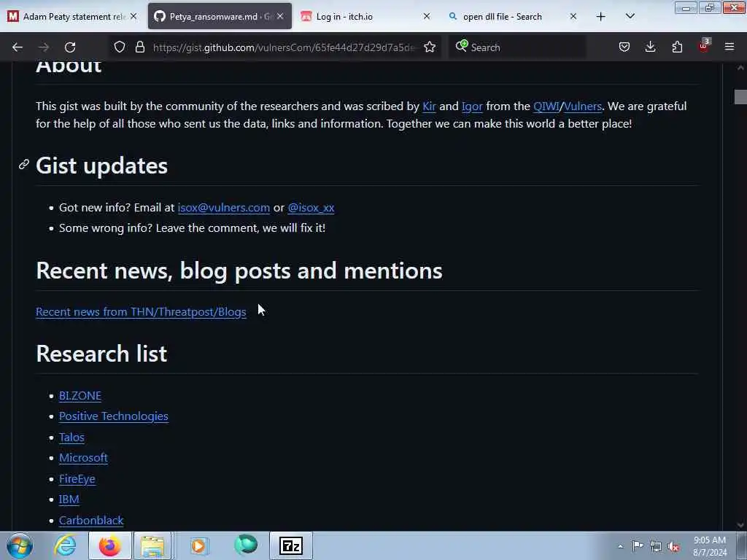Open the Talos research link

tap(72, 437)
